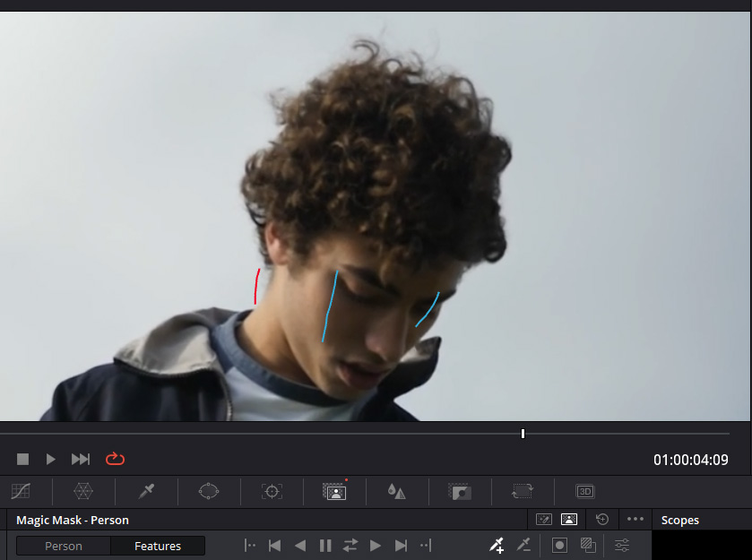
Task: Select the add stroke eyedropper tool
Action: coord(497,545)
